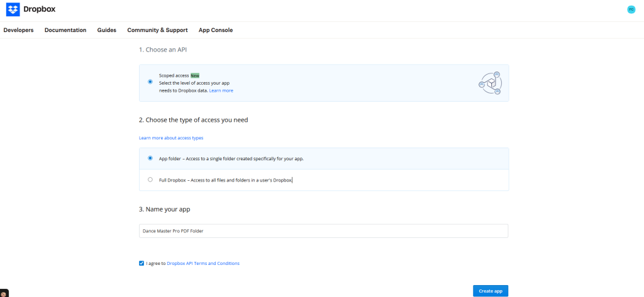Open the user account avatar
The height and width of the screenshot is (297, 644).
(631, 9)
